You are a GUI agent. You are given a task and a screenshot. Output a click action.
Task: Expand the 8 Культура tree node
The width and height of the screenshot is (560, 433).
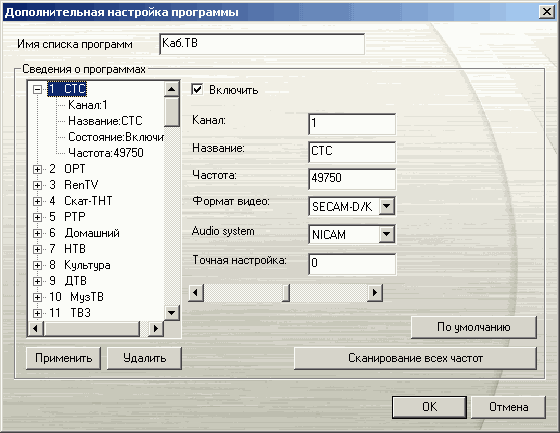pos(38,265)
